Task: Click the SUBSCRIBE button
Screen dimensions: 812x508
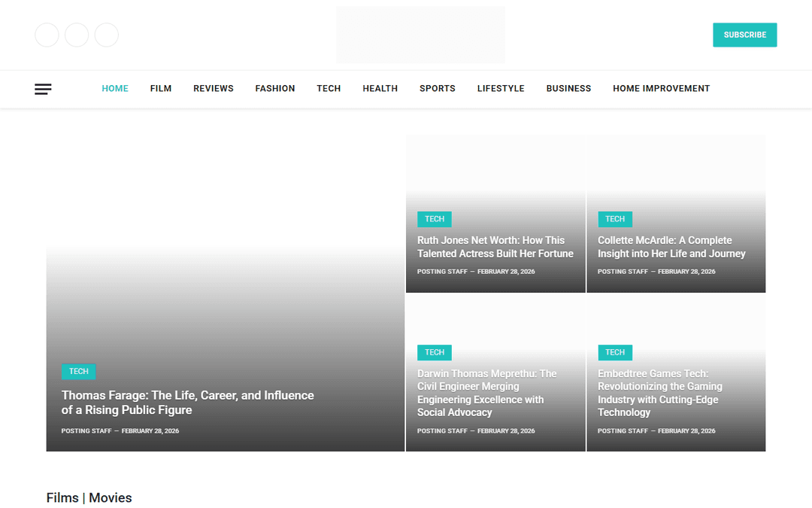Action: click(x=744, y=35)
